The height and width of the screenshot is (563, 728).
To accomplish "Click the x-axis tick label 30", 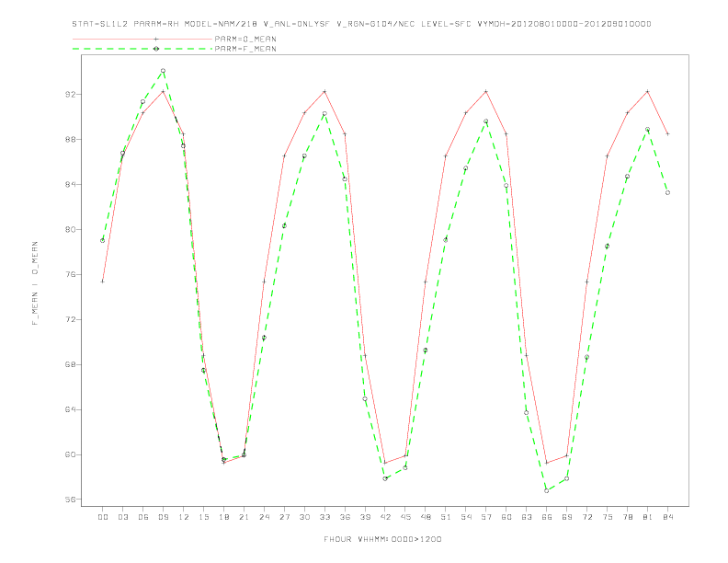I will pyautogui.click(x=304, y=517).
